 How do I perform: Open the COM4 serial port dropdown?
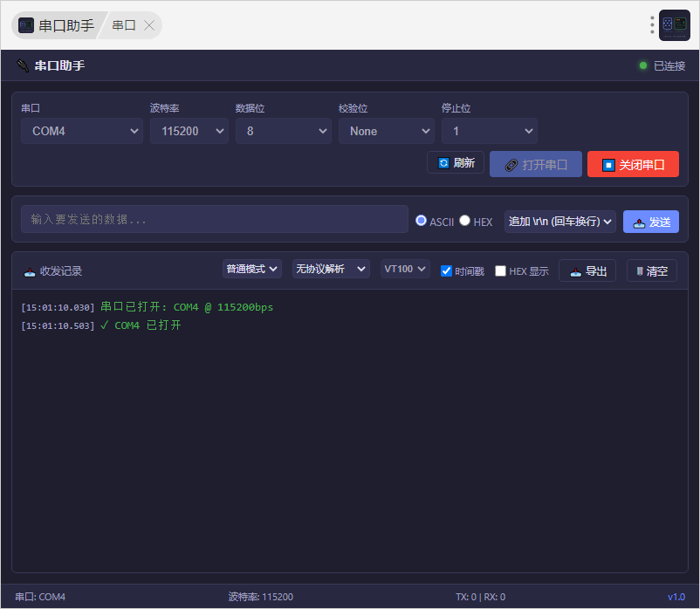point(82,131)
